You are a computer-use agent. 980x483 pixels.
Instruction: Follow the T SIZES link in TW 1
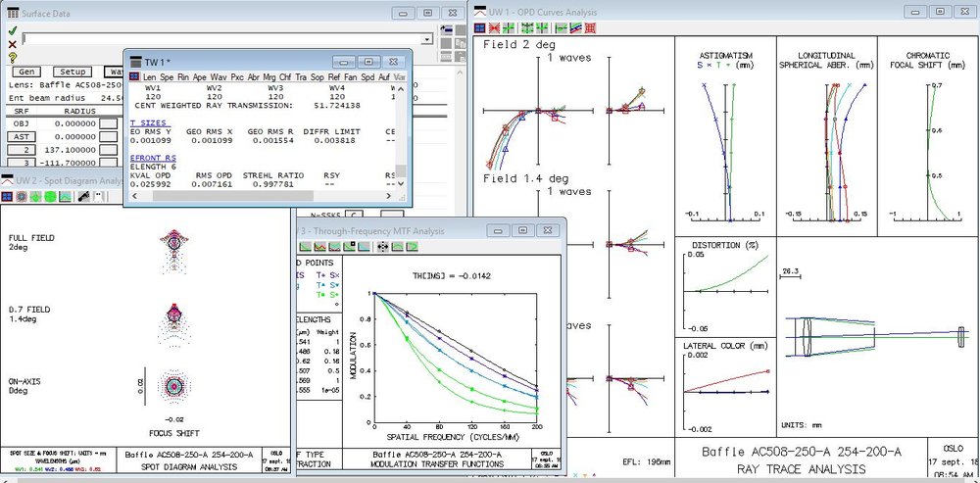[148, 123]
